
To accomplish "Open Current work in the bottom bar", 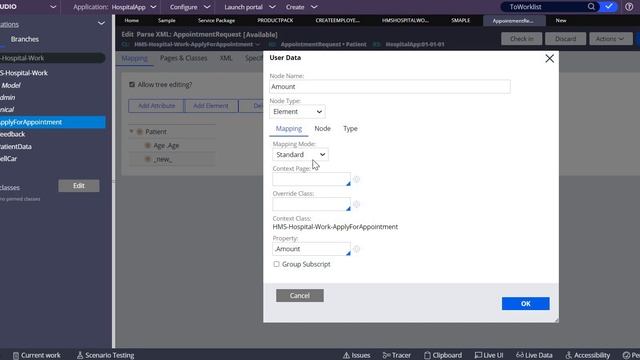I will click(x=36, y=355).
